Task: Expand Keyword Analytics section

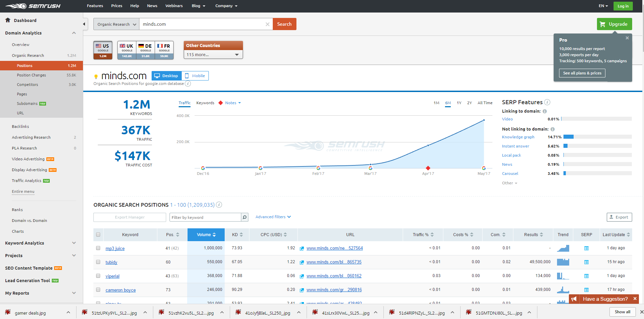Action: click(x=74, y=243)
